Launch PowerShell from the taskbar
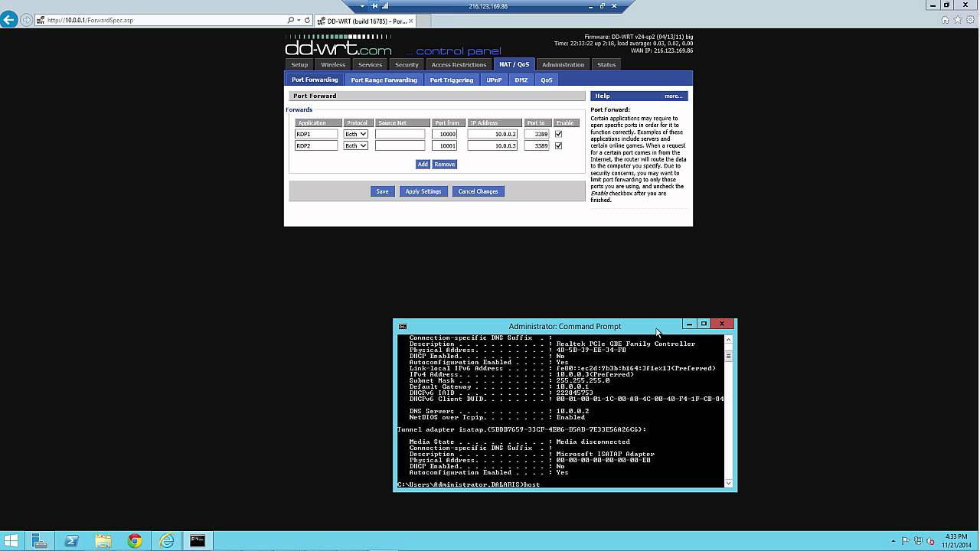The height and width of the screenshot is (551, 980). pos(71,541)
